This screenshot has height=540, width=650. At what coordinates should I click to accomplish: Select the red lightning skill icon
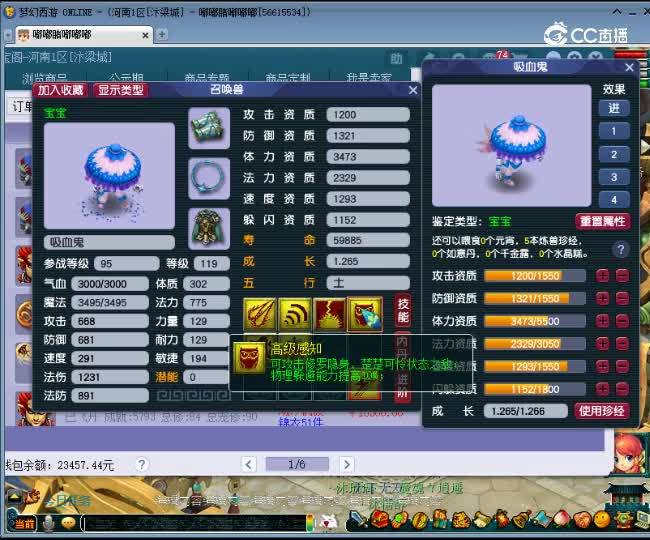[329, 315]
